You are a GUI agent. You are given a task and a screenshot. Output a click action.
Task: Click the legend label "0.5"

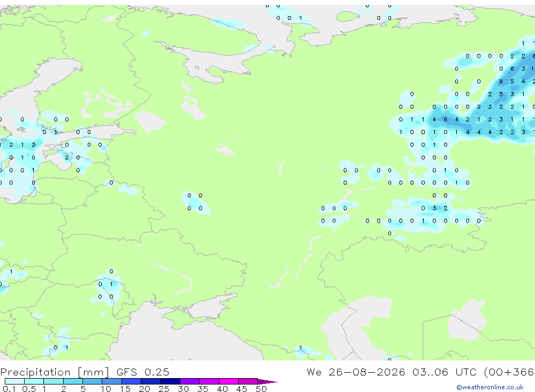29,389
